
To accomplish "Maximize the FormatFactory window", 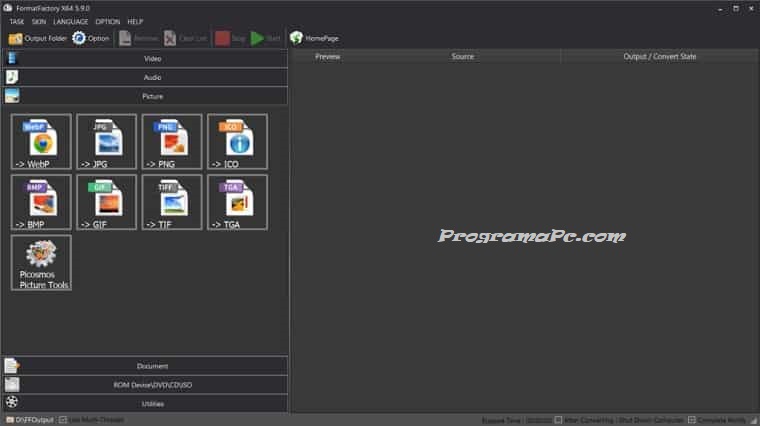I will tap(736, 8).
